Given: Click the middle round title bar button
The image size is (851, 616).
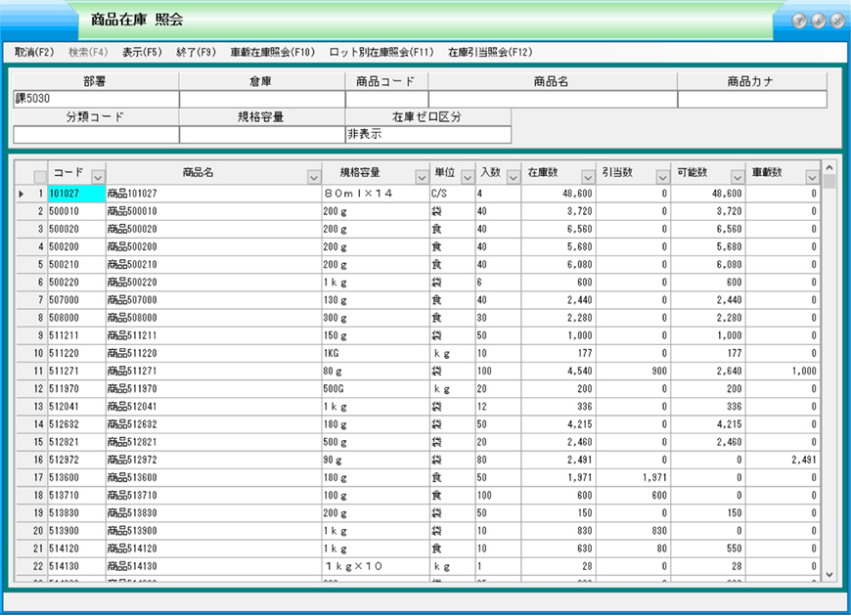Looking at the screenshot, I should [819, 21].
